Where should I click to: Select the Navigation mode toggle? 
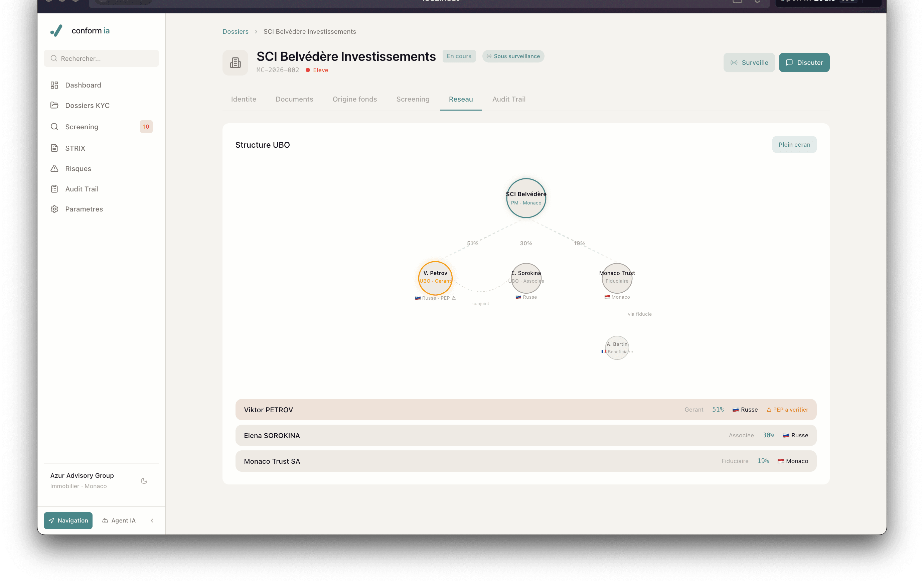[68, 520]
